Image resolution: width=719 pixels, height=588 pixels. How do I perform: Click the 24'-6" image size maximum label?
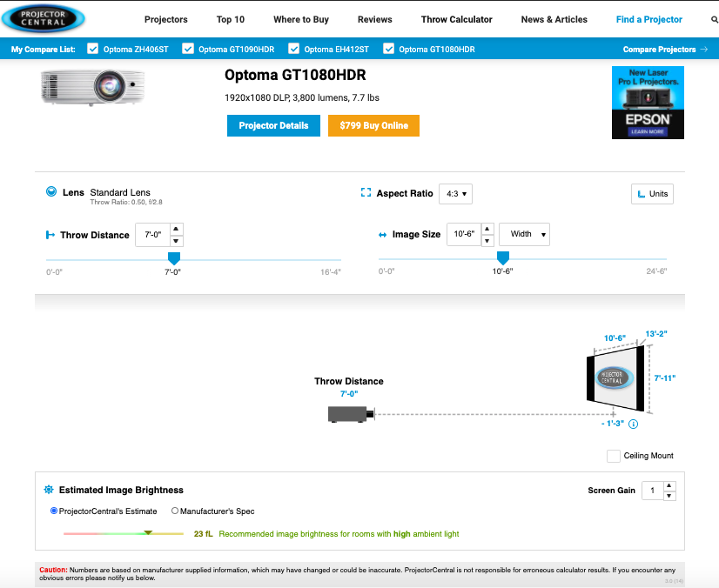[x=656, y=271]
